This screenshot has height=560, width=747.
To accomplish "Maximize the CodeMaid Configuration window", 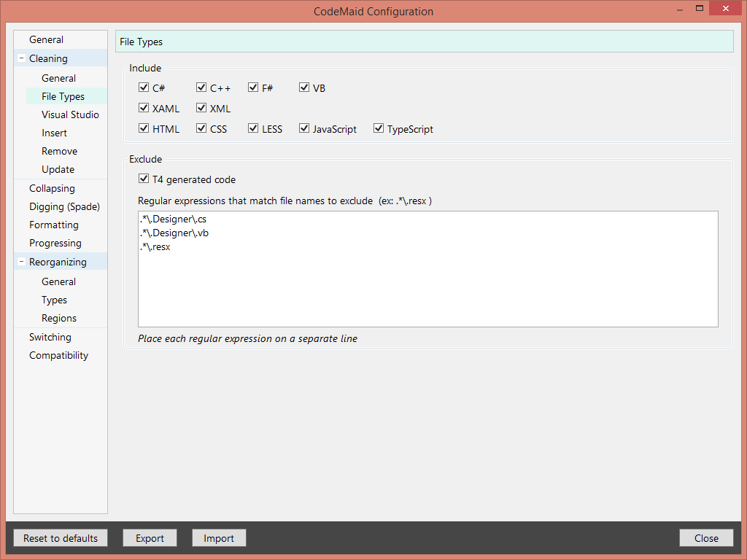I will point(700,8).
